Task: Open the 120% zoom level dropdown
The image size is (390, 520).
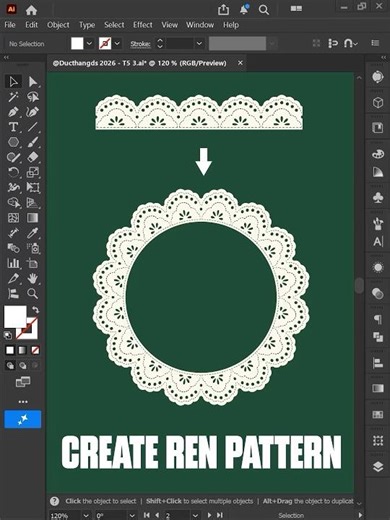Action: point(86,515)
